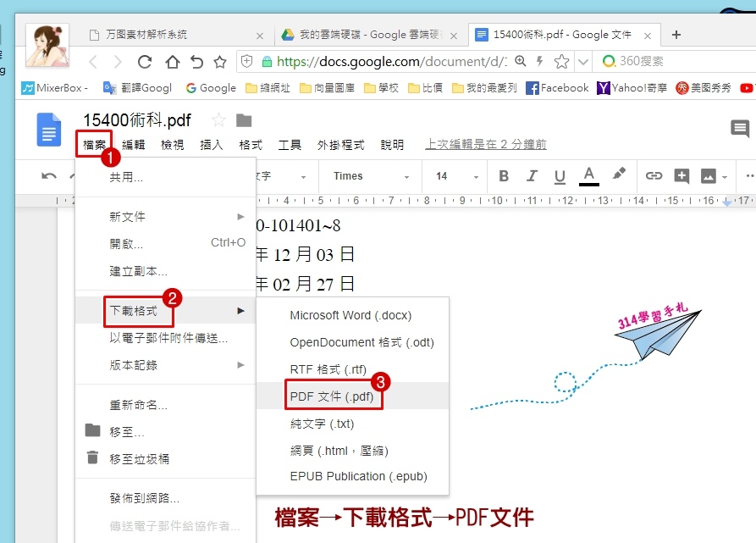Click the browser restore/undo arrow icon
Screen dimensions: 756x543
pyautogui.click(x=196, y=62)
